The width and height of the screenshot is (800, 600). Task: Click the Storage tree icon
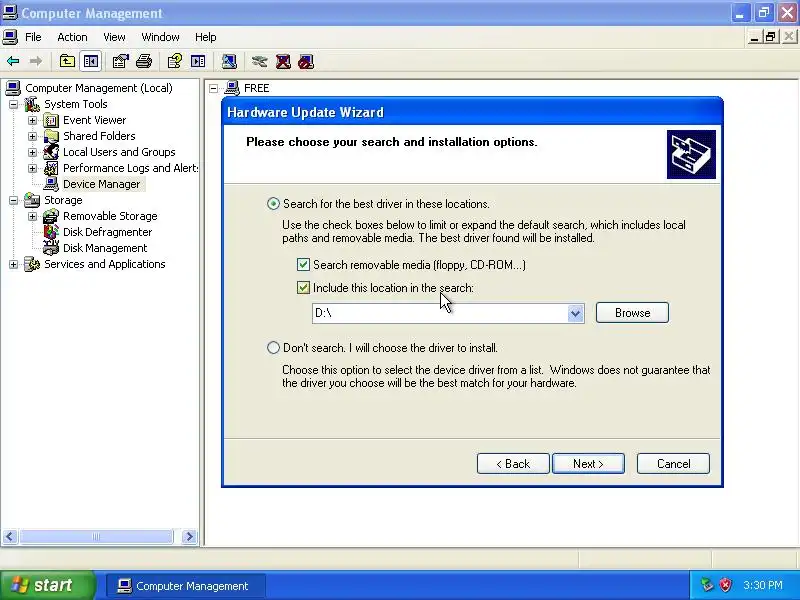[x=32, y=200]
